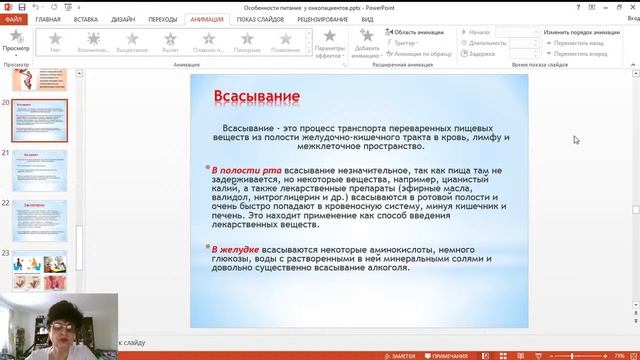Choose the Вылет animation effect

(170, 42)
